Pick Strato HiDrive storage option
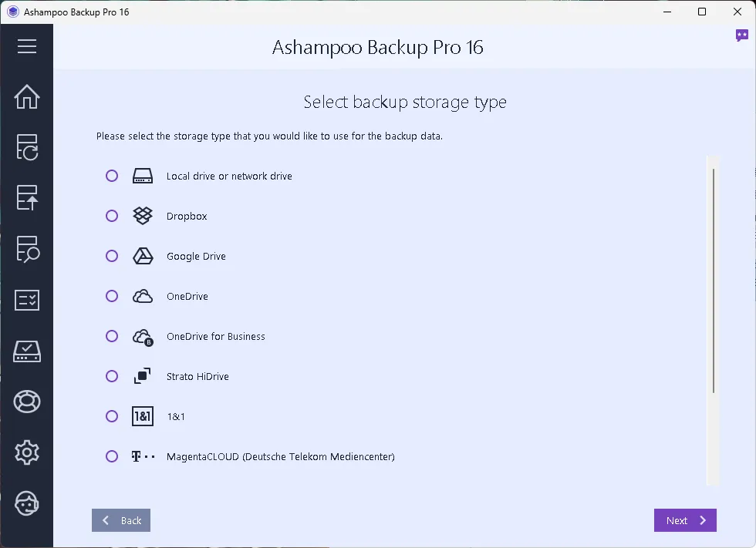756x548 pixels. (112, 376)
